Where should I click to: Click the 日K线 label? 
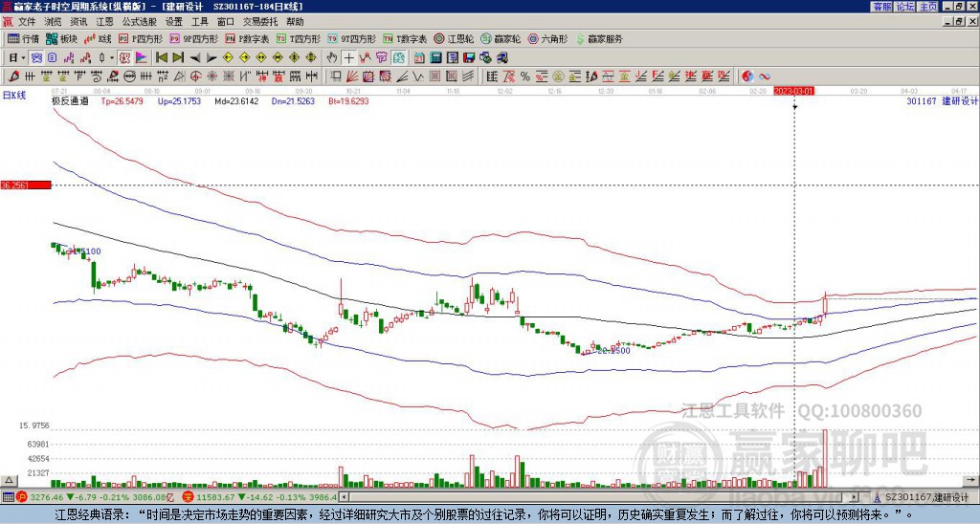pyautogui.click(x=14, y=95)
